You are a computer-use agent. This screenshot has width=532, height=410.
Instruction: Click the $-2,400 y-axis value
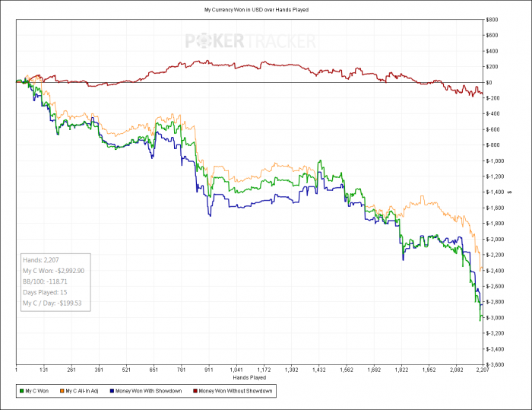pos(495,271)
